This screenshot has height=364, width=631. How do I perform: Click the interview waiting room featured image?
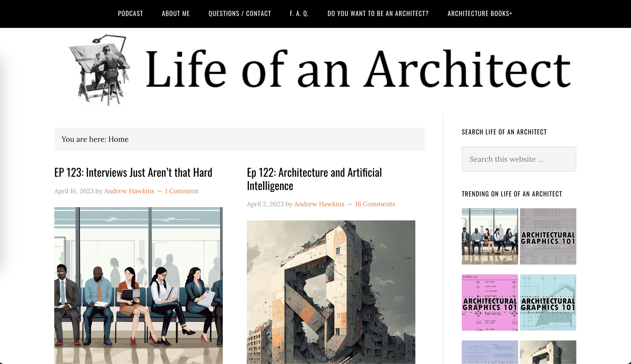pyautogui.click(x=138, y=285)
